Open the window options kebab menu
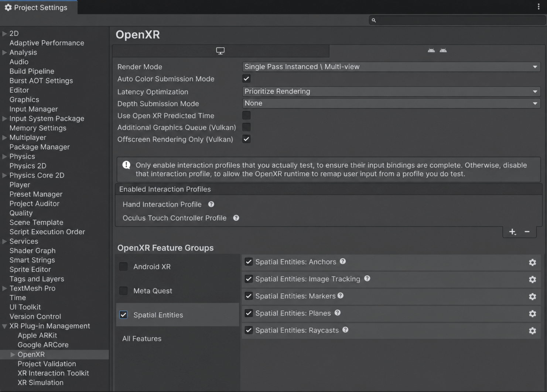547x392 pixels. point(539,7)
